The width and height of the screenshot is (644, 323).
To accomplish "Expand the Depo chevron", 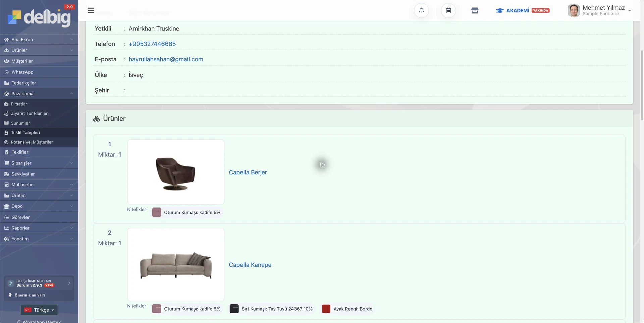I will coord(71,206).
